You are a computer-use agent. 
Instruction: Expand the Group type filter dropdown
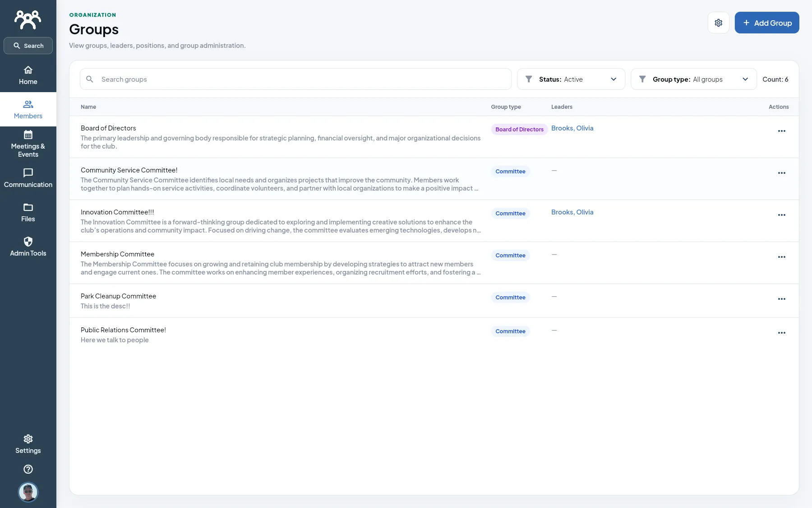[693, 79]
